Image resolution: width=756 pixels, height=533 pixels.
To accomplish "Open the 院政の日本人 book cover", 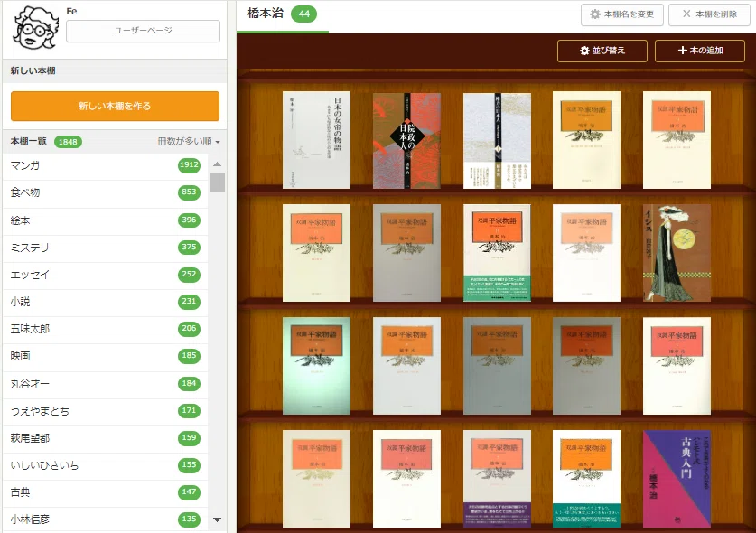I will pyautogui.click(x=407, y=140).
